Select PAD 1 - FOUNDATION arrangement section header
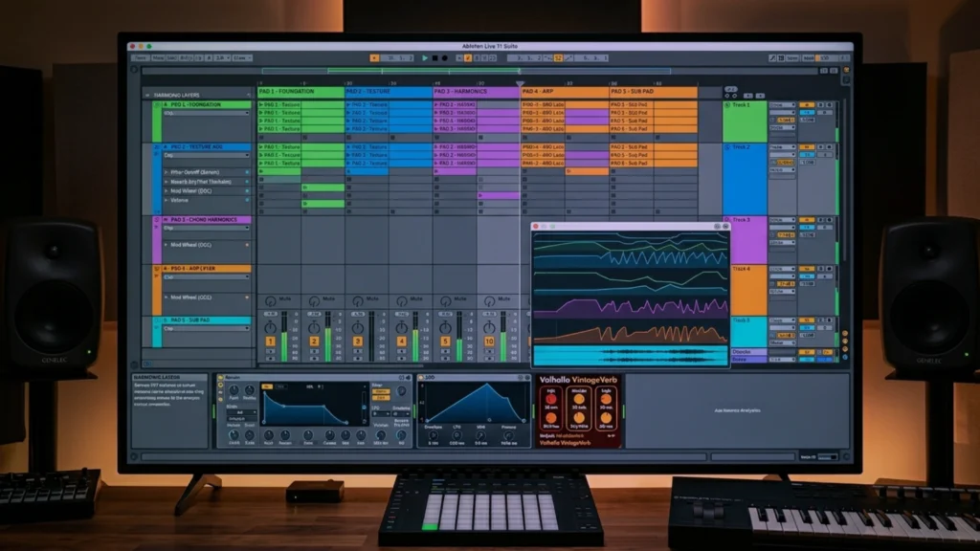The width and height of the screenshot is (980, 551). click(301, 91)
